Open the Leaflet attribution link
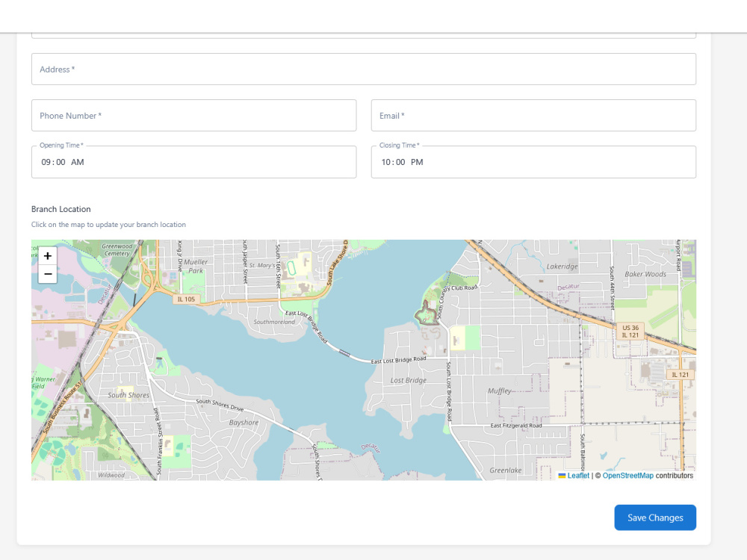The image size is (747, 560). (578, 475)
